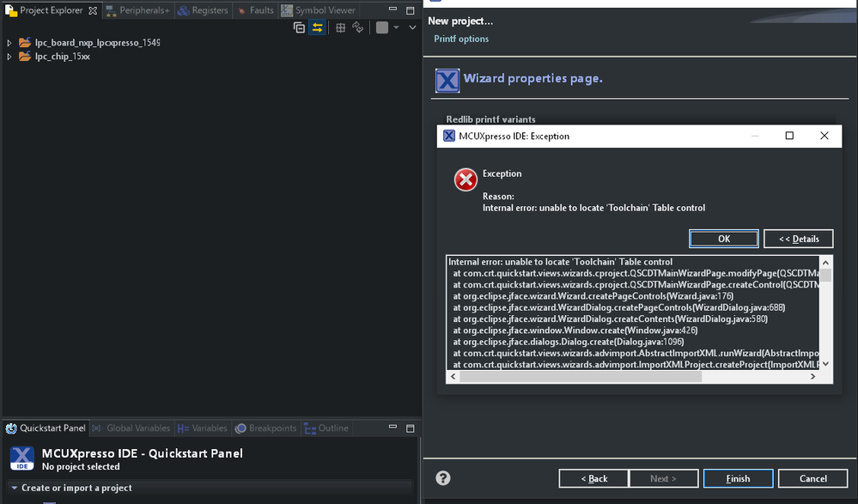Toggle Link with Editor icon
The height and width of the screenshot is (504, 858).
coord(317,27)
